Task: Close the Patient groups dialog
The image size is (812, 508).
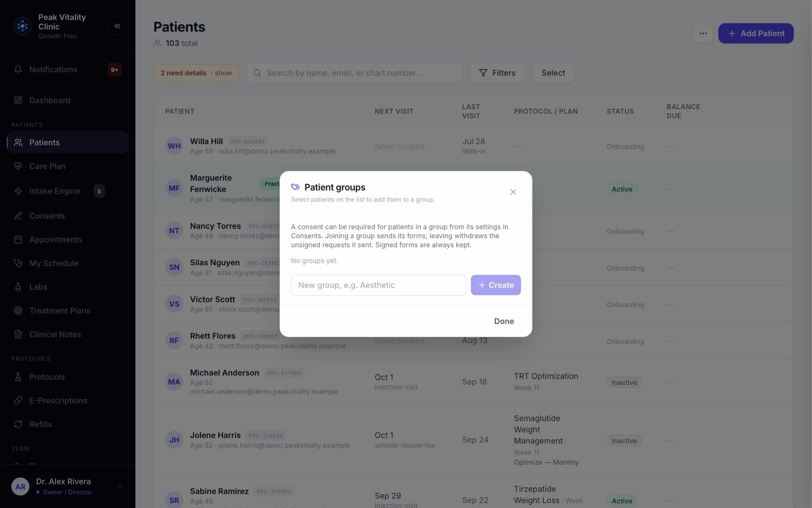Action: tap(513, 192)
